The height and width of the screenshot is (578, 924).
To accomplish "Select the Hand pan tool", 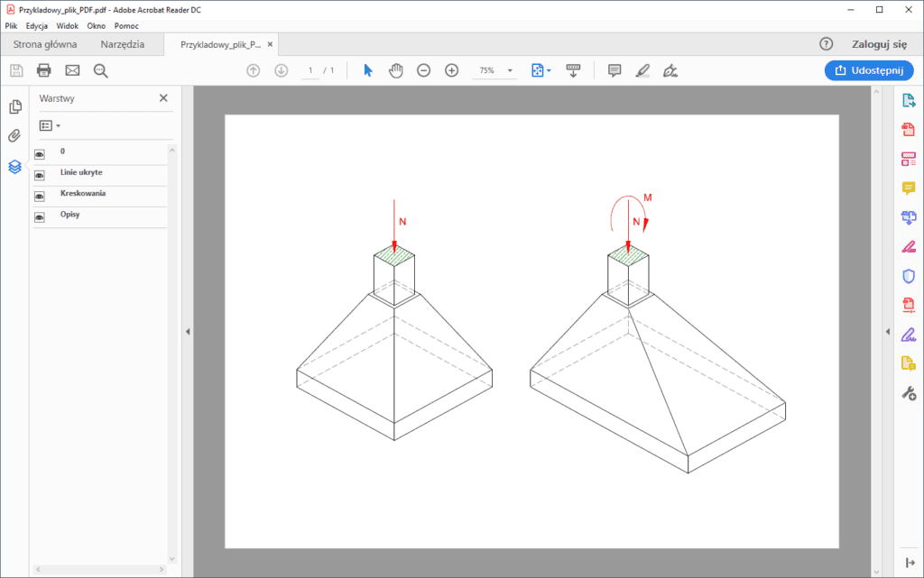I will tap(395, 70).
